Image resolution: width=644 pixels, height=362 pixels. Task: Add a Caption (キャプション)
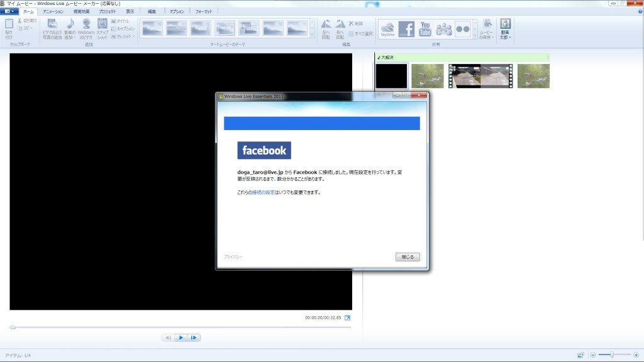123,29
